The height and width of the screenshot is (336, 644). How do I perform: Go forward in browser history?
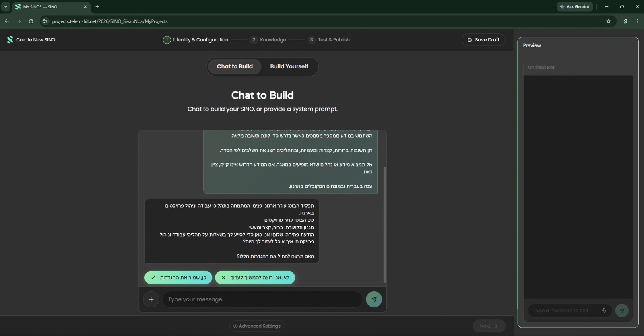19,21
